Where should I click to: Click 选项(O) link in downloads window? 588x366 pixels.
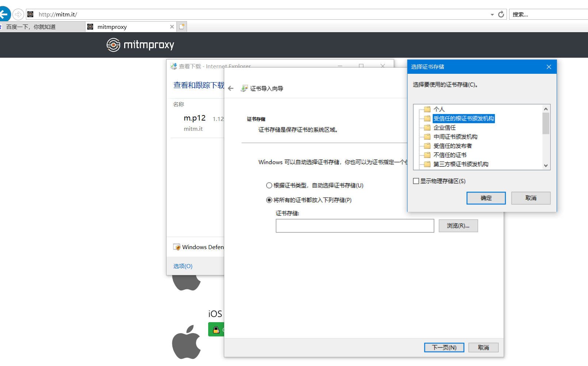(183, 266)
